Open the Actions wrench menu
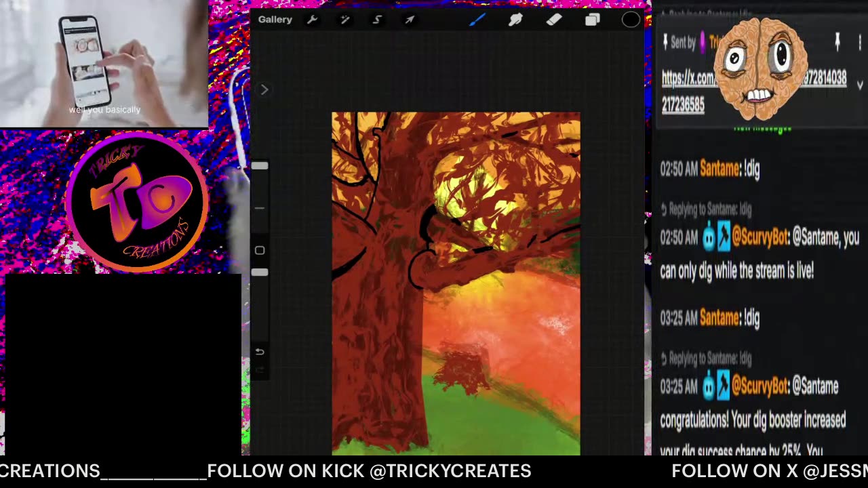 pos(312,20)
